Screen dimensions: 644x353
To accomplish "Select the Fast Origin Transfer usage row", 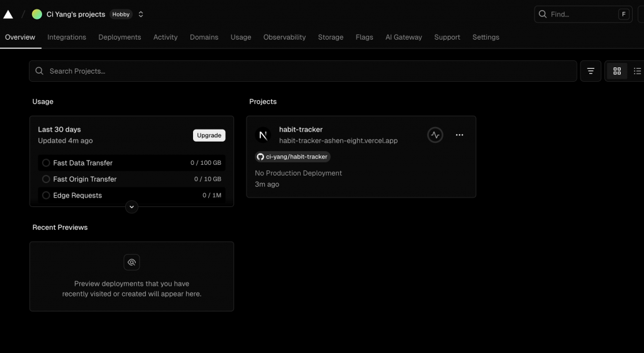I will [x=131, y=179].
